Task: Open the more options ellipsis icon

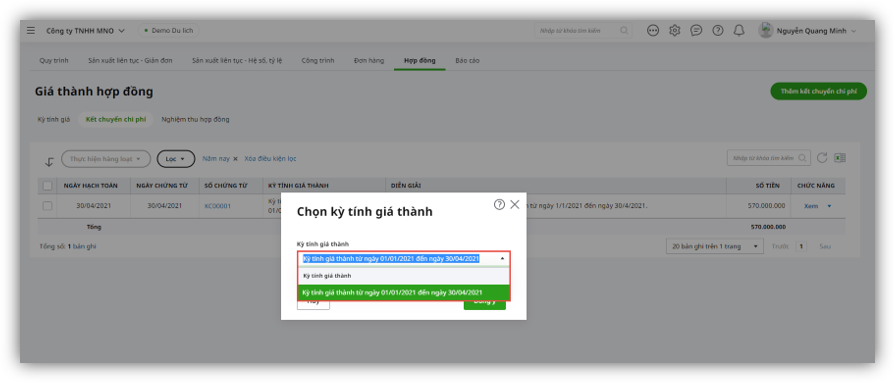Action: pos(653,31)
